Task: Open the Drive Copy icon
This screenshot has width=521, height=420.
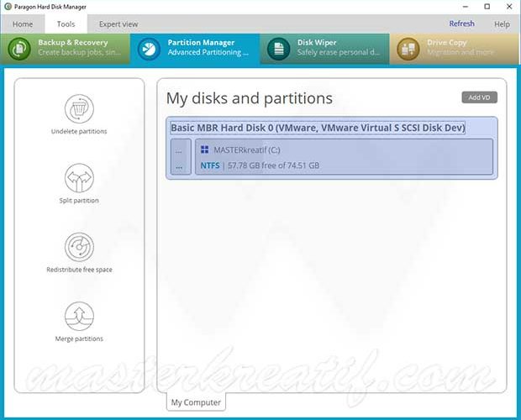Action: (408, 49)
